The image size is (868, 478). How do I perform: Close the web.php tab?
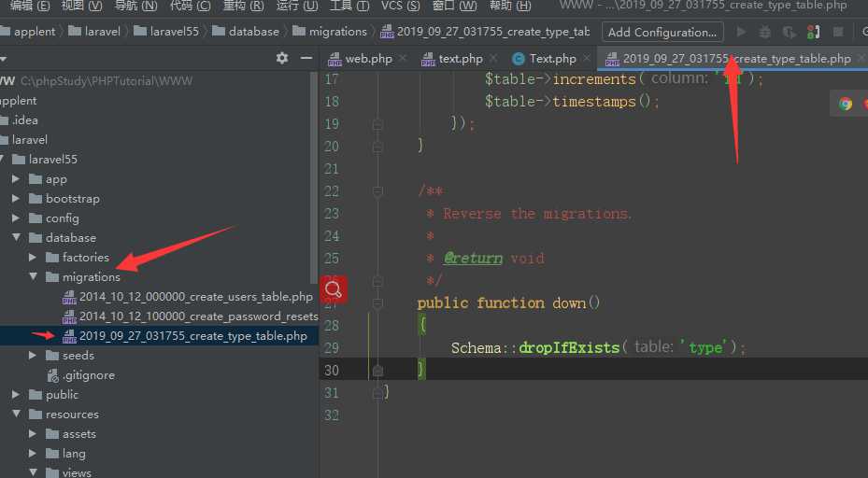(403, 58)
